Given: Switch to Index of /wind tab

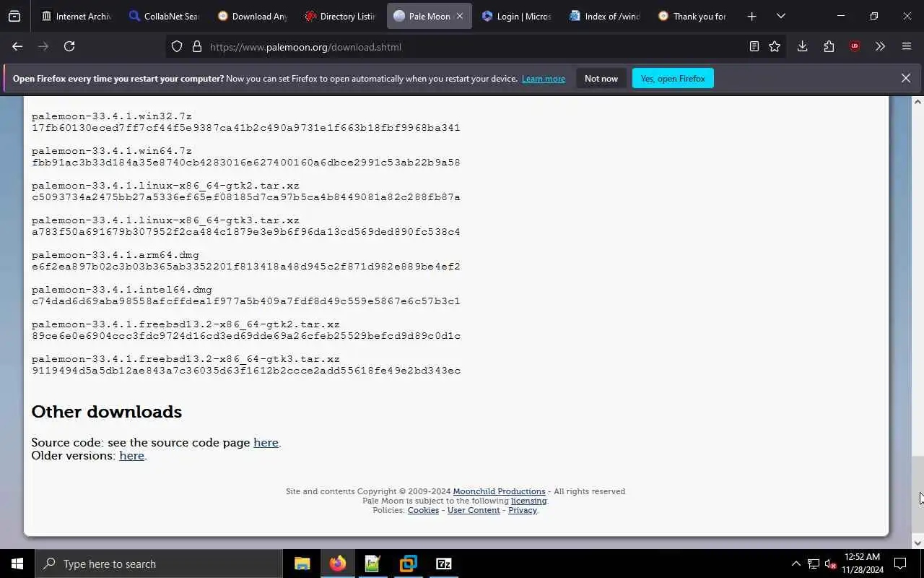Looking at the screenshot, I should 605,16.
